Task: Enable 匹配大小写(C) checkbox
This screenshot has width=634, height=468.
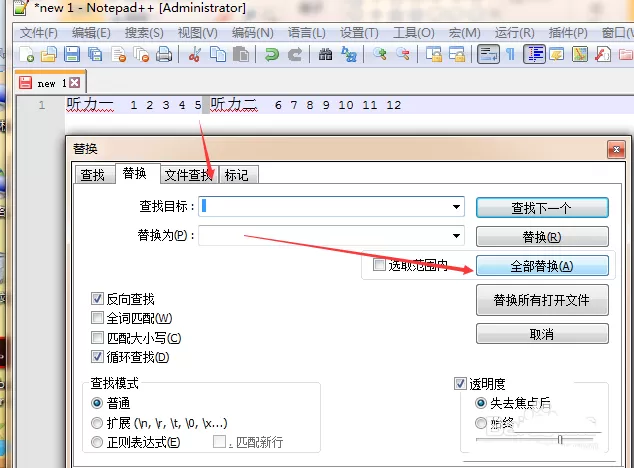Action: point(97,337)
